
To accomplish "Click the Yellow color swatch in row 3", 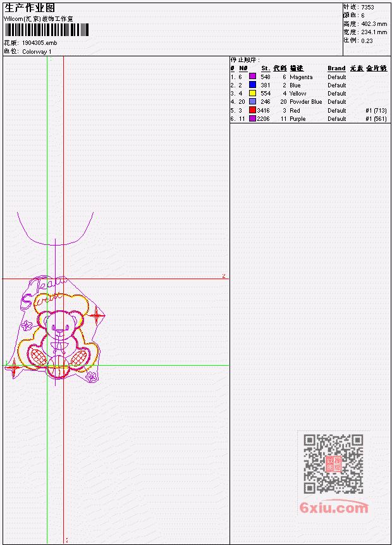I will (x=252, y=93).
